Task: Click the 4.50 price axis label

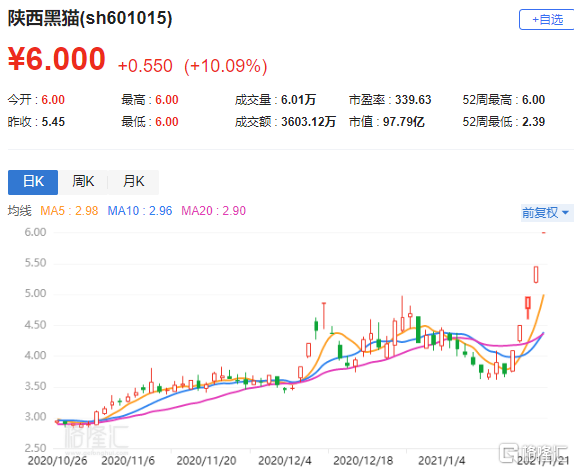Action: pyautogui.click(x=36, y=325)
